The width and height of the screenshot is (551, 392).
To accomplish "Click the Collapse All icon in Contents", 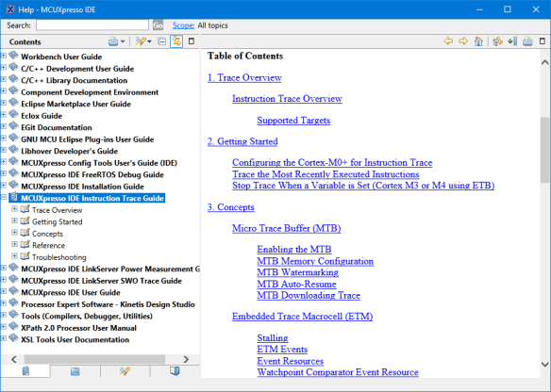I will [x=162, y=41].
